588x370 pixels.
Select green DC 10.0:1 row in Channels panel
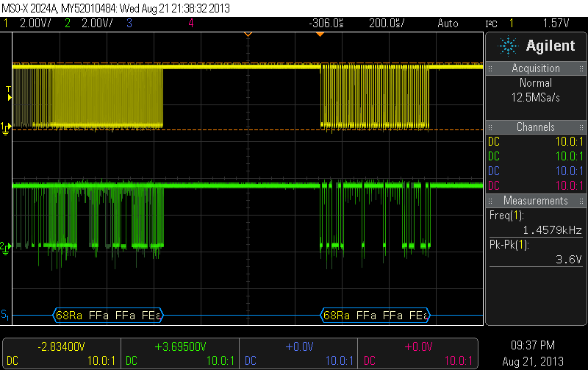pos(536,157)
